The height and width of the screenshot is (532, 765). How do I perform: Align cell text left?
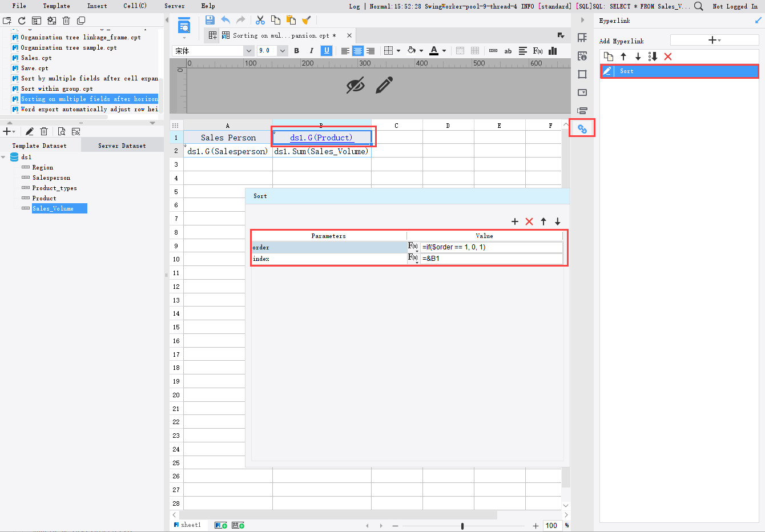tap(345, 51)
